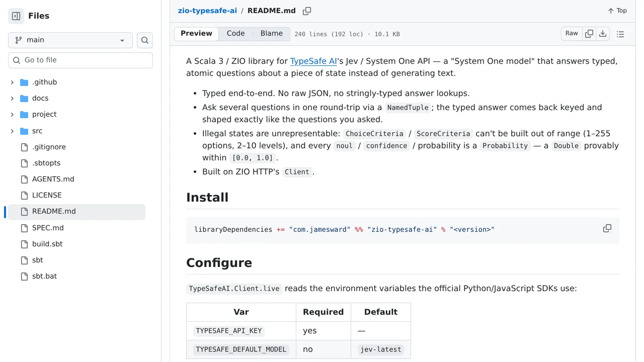Click the zio-typesafe-ai breadcrumb link
Viewport: 644px width, 362px height.
pyautogui.click(x=207, y=11)
